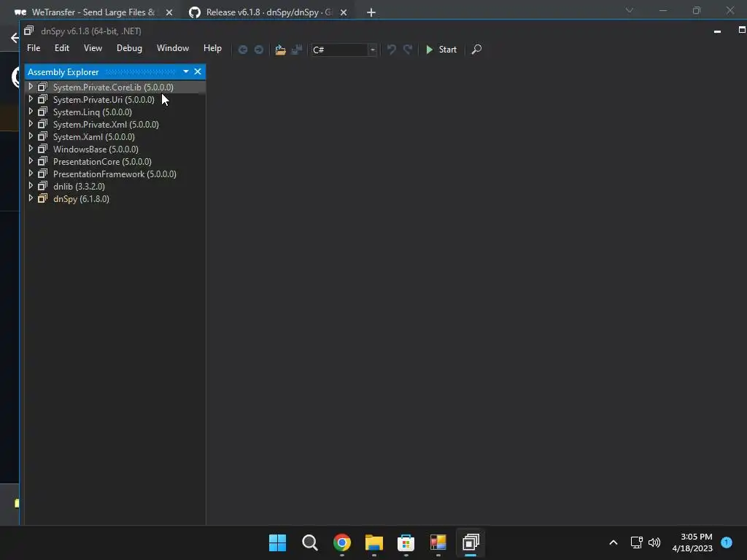Expand System.Private.CoreLib tree node
The height and width of the screenshot is (560, 747).
(31, 87)
